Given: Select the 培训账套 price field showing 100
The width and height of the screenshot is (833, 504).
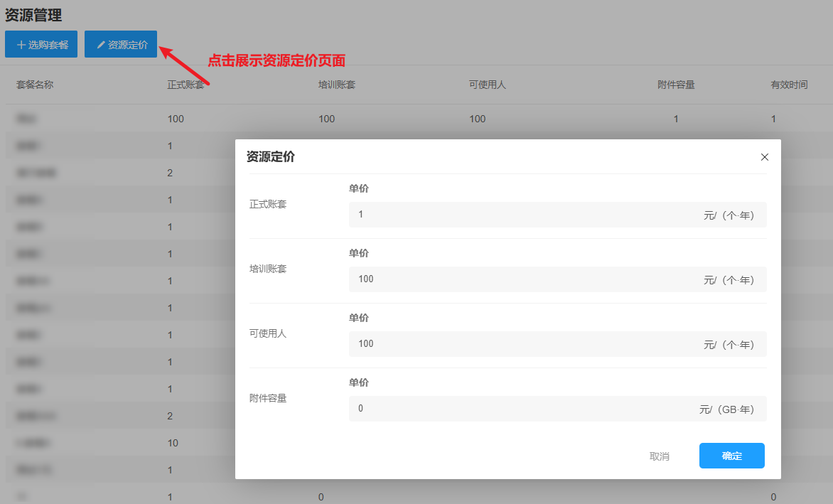Looking at the screenshot, I should point(498,279).
